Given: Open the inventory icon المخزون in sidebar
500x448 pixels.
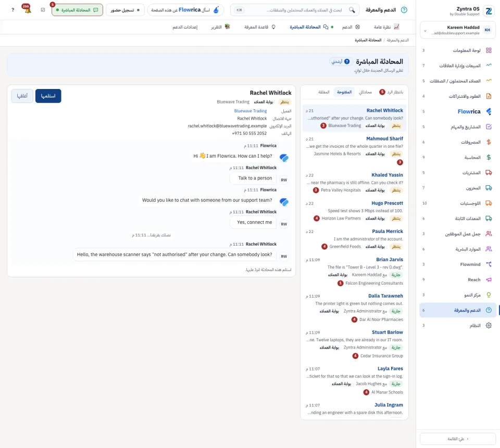Looking at the screenshot, I should [x=489, y=188].
